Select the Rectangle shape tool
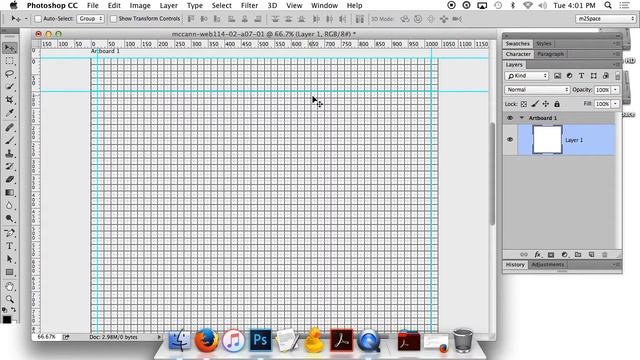Screen dimensions: 640x360 9,272
